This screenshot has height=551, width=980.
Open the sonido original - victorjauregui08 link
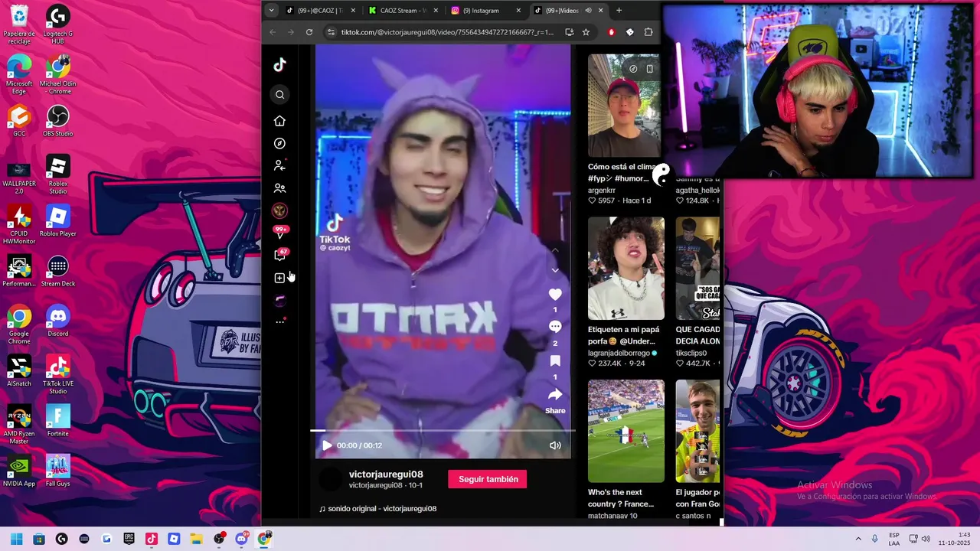click(377, 509)
